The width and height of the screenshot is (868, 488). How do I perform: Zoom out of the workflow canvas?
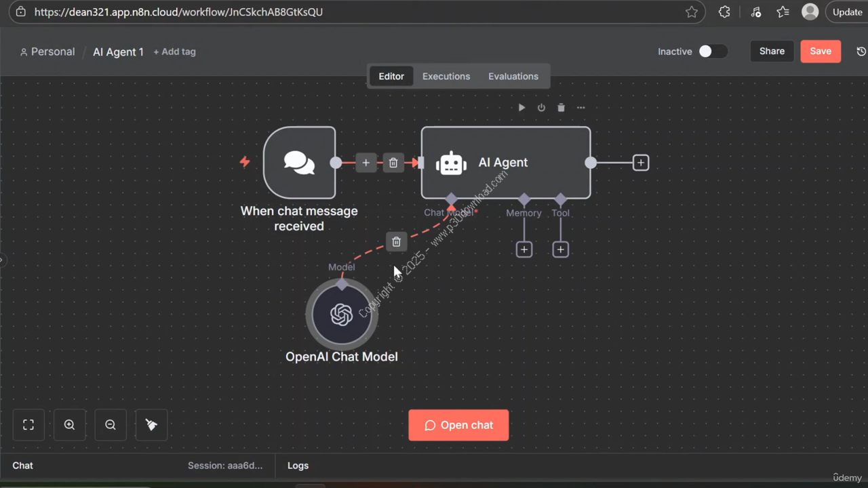(111, 425)
